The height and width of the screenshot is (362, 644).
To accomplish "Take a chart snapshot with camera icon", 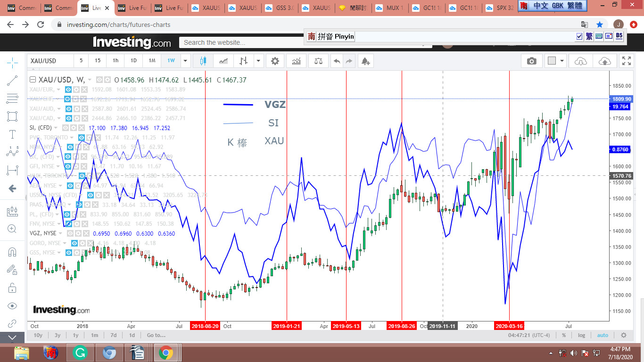I will (x=531, y=61).
